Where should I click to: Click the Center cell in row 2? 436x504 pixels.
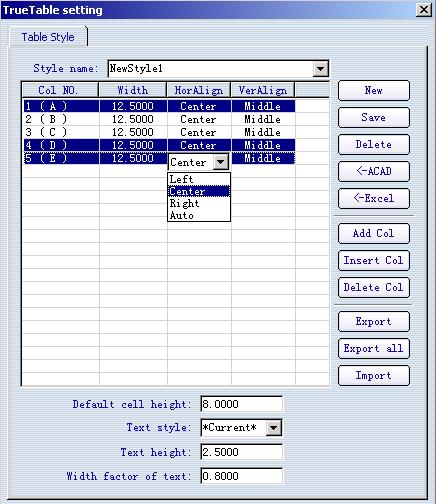point(199,119)
